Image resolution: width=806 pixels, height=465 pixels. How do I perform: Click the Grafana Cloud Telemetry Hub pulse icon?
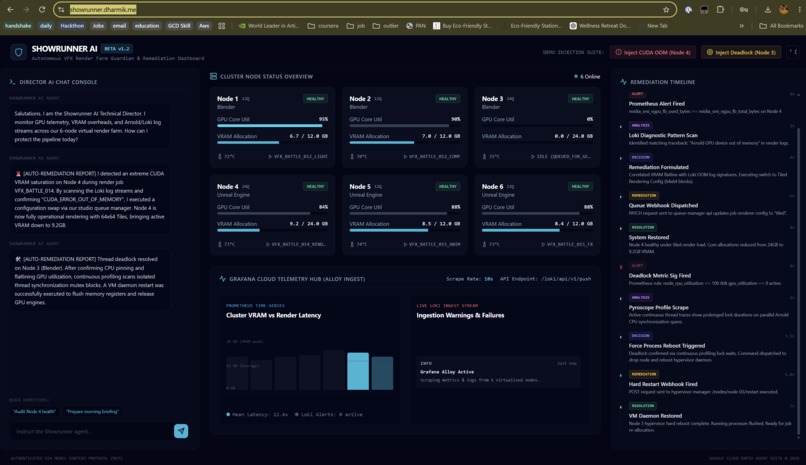pyautogui.click(x=223, y=278)
